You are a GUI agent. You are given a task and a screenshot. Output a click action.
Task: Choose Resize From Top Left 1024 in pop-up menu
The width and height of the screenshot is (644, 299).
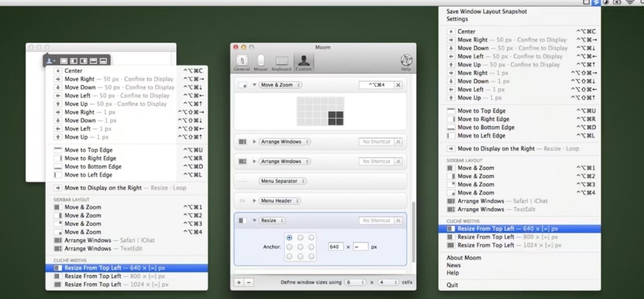[126, 284]
